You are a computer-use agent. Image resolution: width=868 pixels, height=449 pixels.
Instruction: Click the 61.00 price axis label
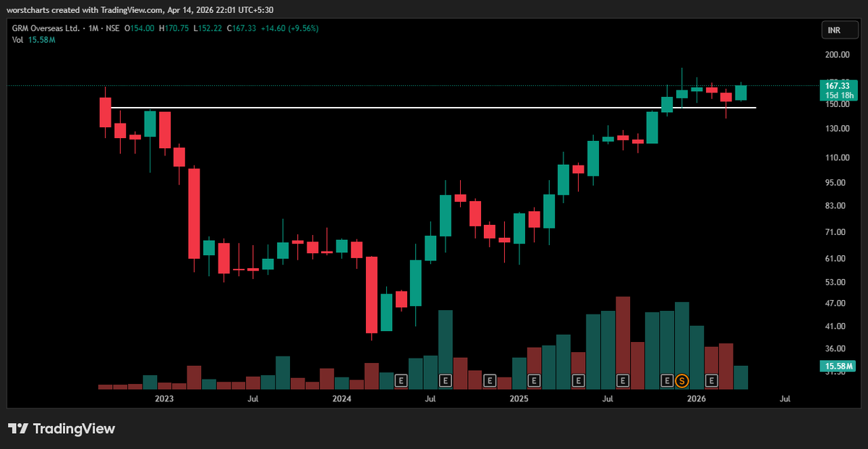[837, 259]
